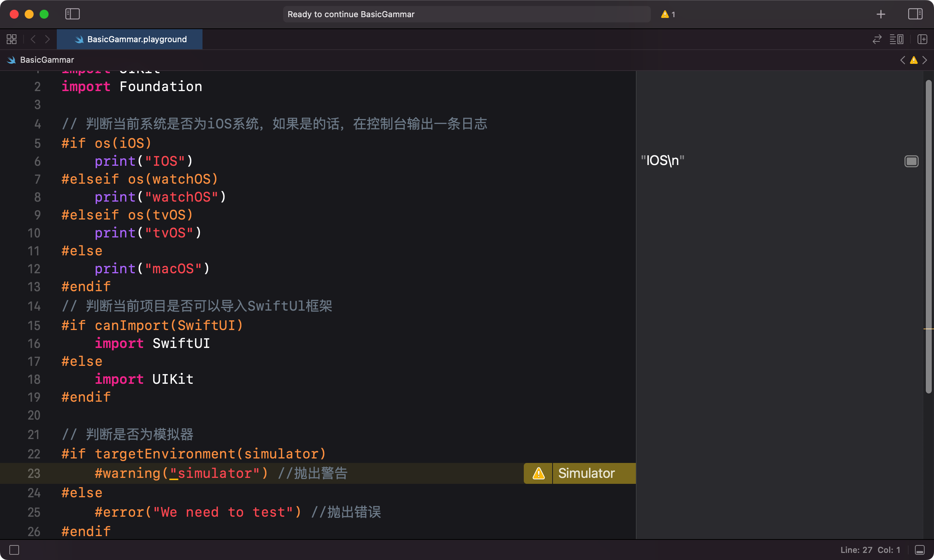Image resolution: width=934 pixels, height=560 pixels.
Task: Add a new editor on the right
Action: coord(922,39)
